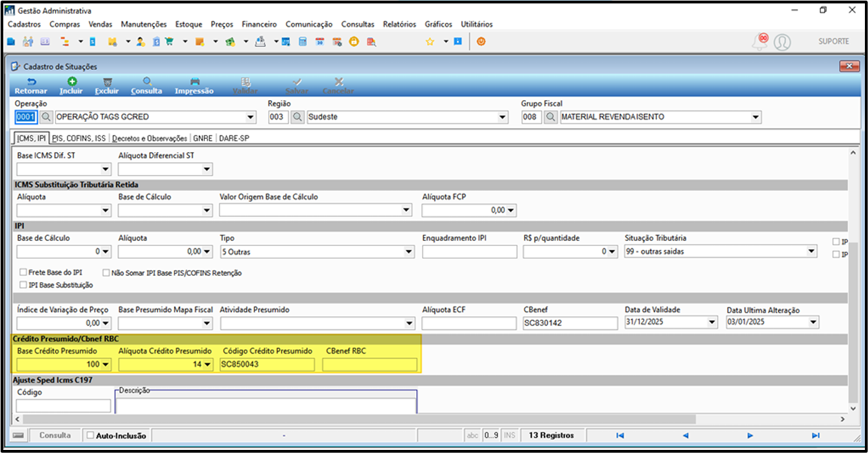
Task: Click the Código Crédito Presumido field SC850043
Action: click(267, 365)
